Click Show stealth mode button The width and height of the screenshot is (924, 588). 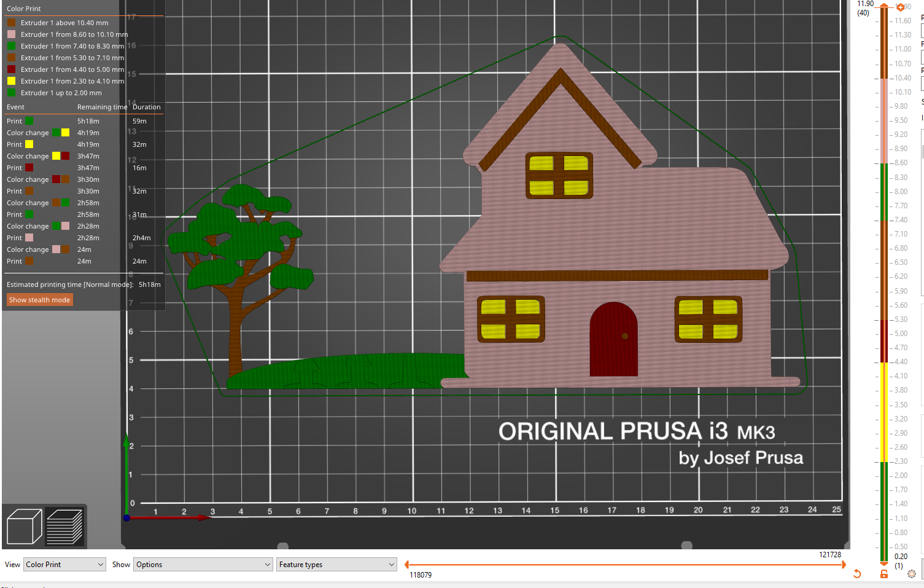(39, 300)
